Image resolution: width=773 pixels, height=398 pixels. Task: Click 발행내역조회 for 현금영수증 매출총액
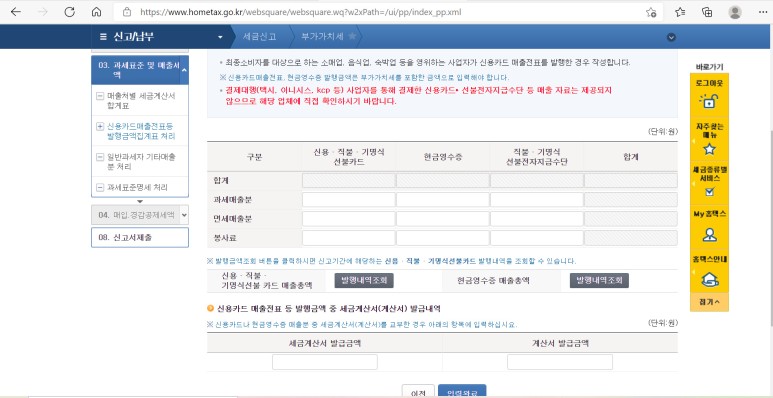click(599, 281)
